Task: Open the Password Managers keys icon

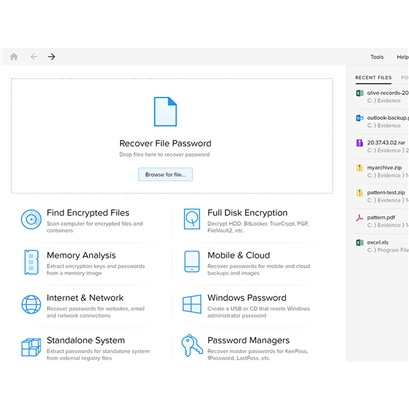Action: pos(192,346)
